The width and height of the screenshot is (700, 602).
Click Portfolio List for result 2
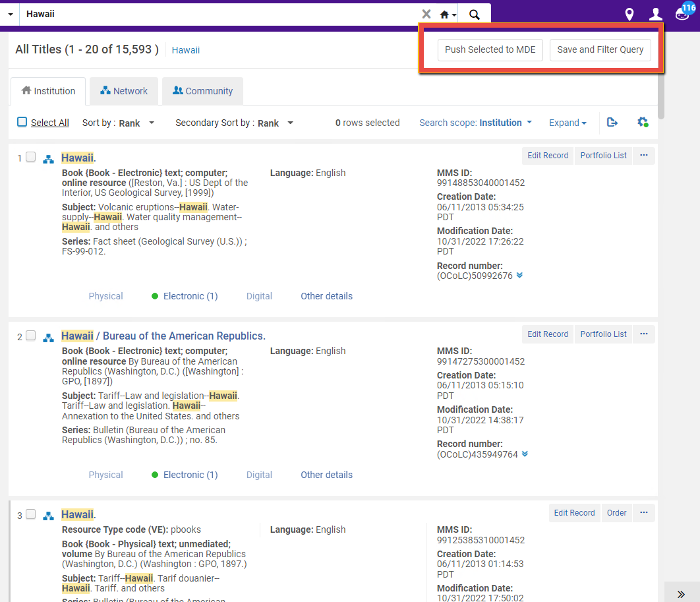tap(603, 334)
